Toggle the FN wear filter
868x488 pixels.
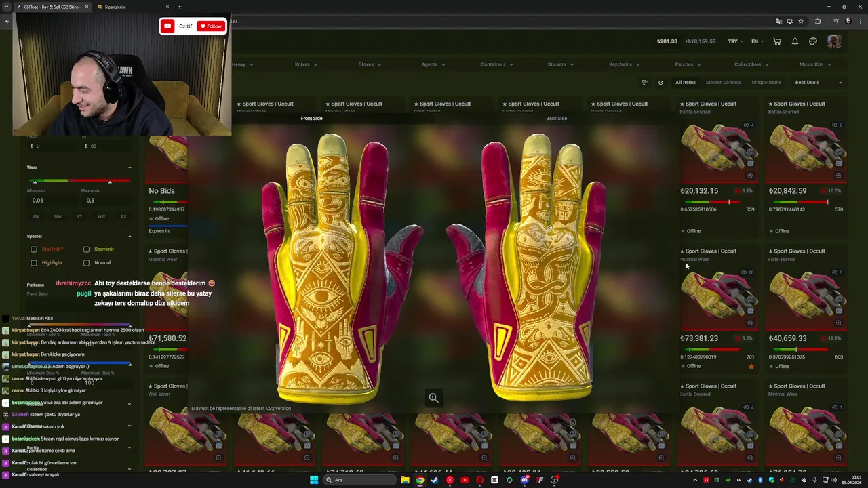(x=36, y=216)
